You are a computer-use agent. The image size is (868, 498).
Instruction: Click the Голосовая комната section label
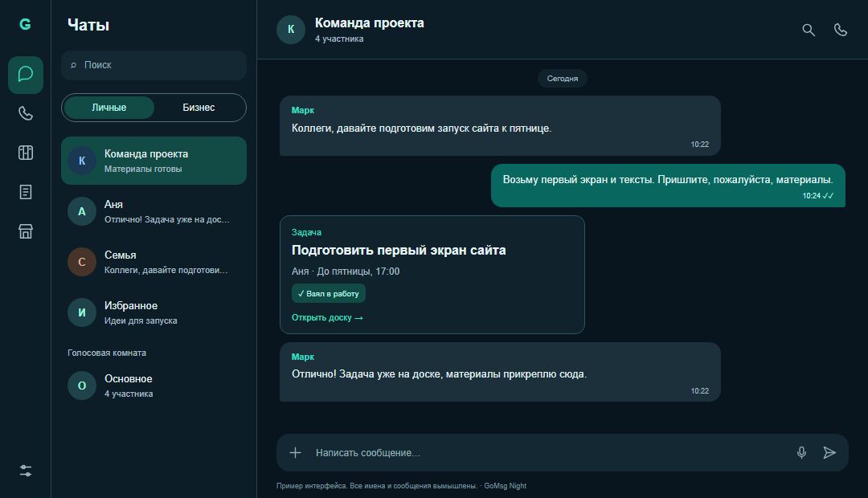point(107,353)
